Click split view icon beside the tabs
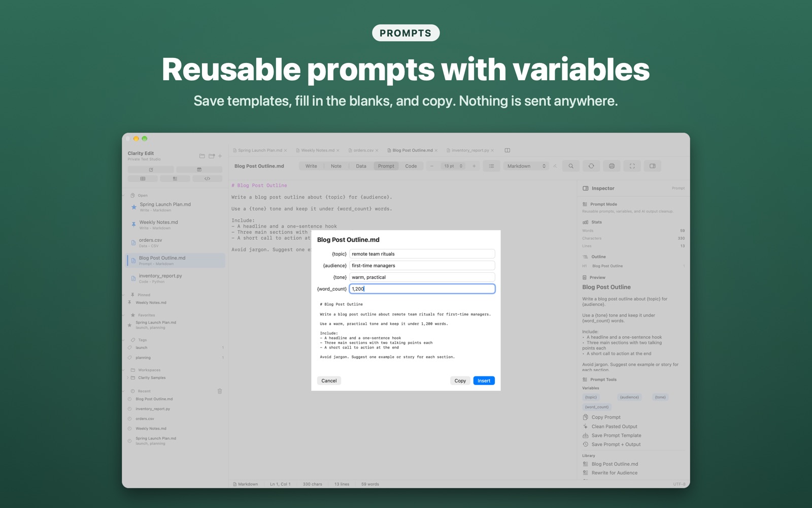Screen dimensions: 812x508 [507, 150]
